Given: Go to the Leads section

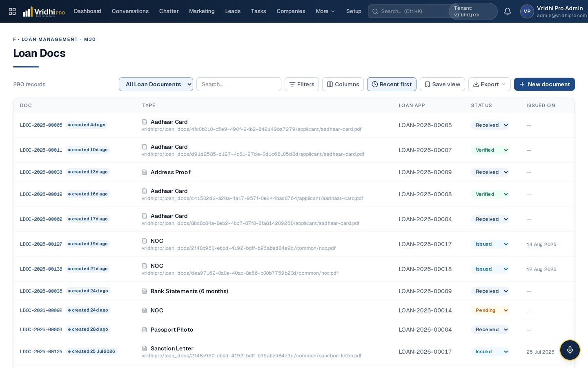Looking at the screenshot, I should [233, 11].
